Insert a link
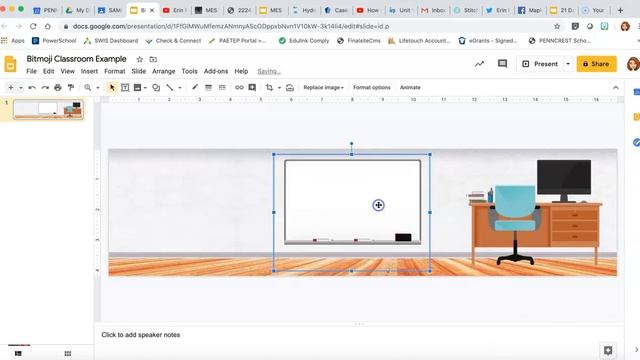The width and height of the screenshot is (640, 360). 239,87
